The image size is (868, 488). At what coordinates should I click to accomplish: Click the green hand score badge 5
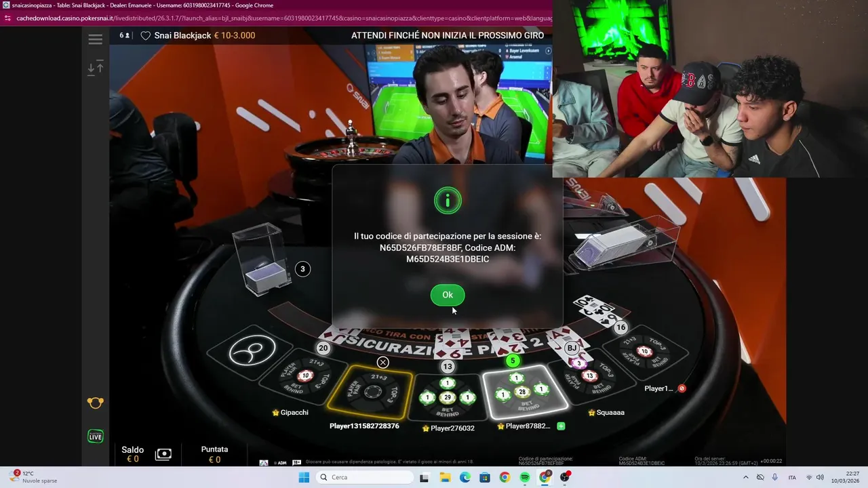tap(513, 361)
